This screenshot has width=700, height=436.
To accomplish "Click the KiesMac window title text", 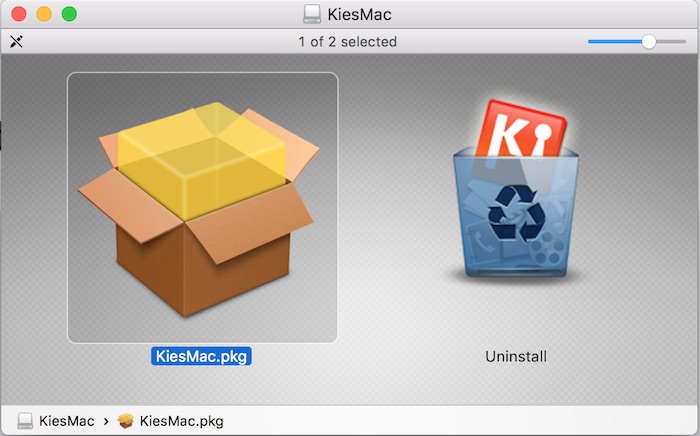I will 359,14.
